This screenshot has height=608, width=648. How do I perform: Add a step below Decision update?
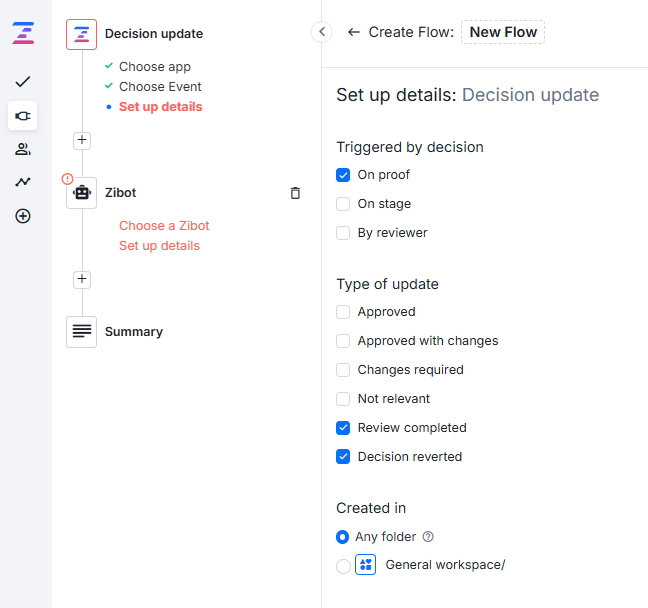coord(82,140)
